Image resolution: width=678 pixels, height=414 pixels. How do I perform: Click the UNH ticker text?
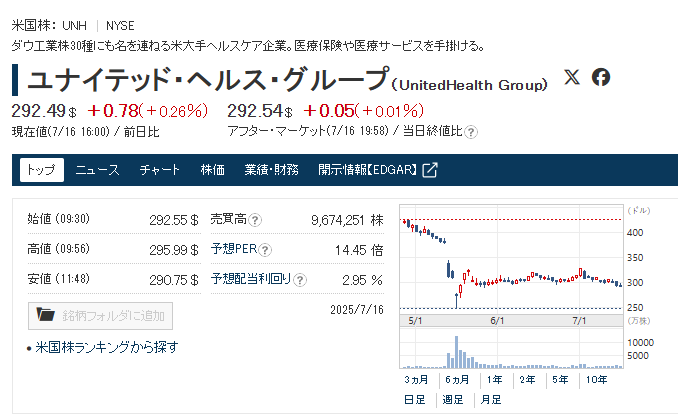(74, 26)
